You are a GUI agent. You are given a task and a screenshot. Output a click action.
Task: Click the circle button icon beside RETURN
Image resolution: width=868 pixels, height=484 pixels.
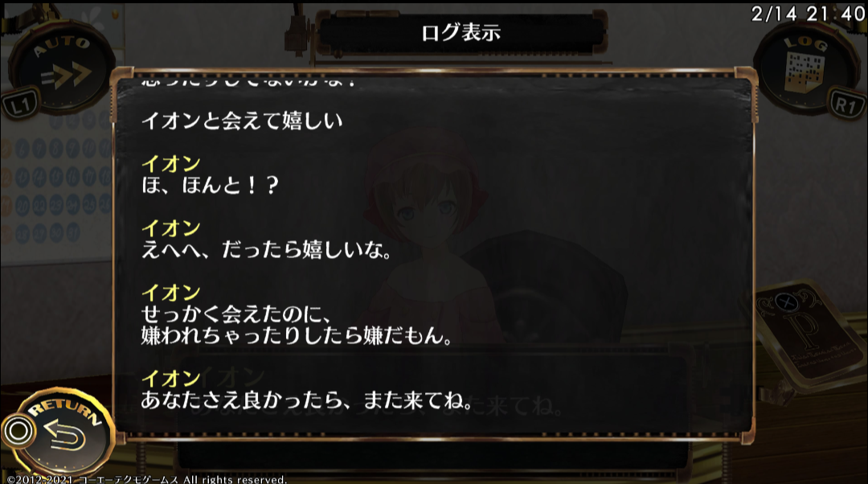(x=18, y=431)
